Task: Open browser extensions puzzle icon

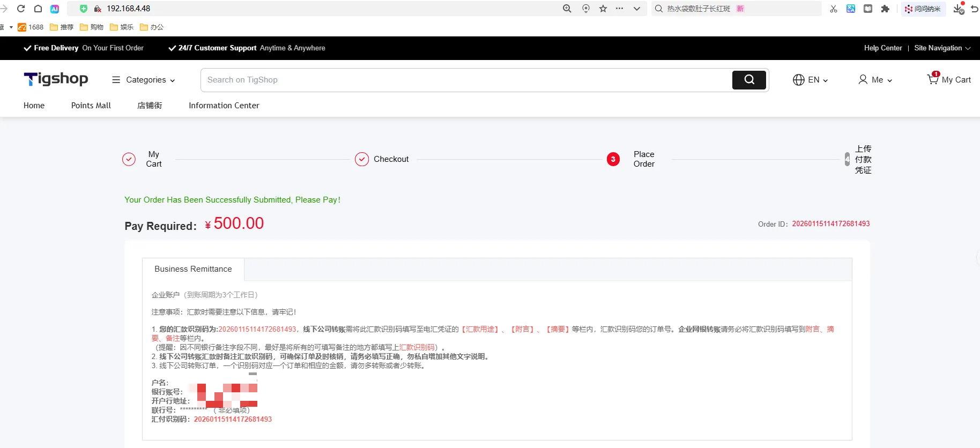Action: coord(885,9)
